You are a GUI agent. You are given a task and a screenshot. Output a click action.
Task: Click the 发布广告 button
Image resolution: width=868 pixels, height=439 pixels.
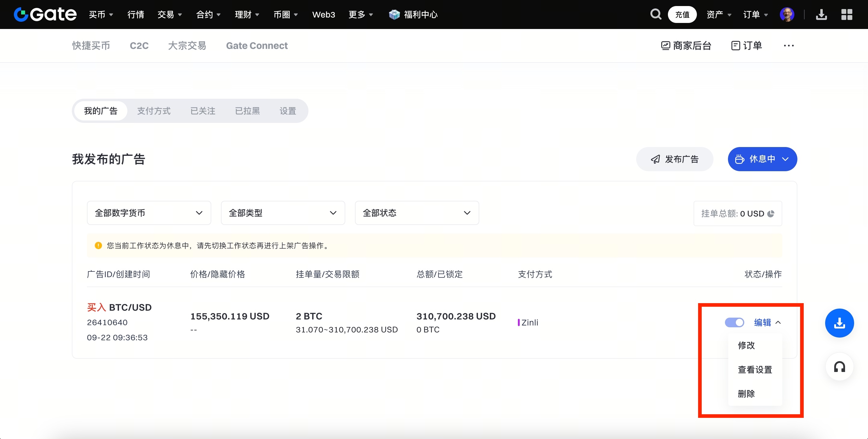coord(675,159)
